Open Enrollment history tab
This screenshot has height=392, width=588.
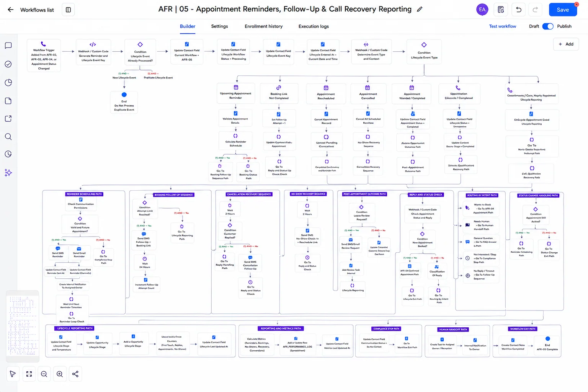tap(264, 26)
